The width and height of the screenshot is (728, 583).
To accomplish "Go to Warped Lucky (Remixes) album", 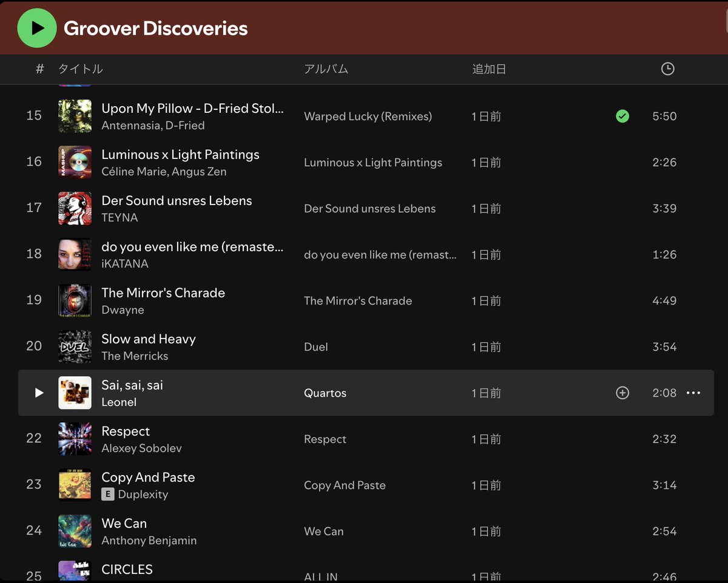I will click(x=368, y=116).
